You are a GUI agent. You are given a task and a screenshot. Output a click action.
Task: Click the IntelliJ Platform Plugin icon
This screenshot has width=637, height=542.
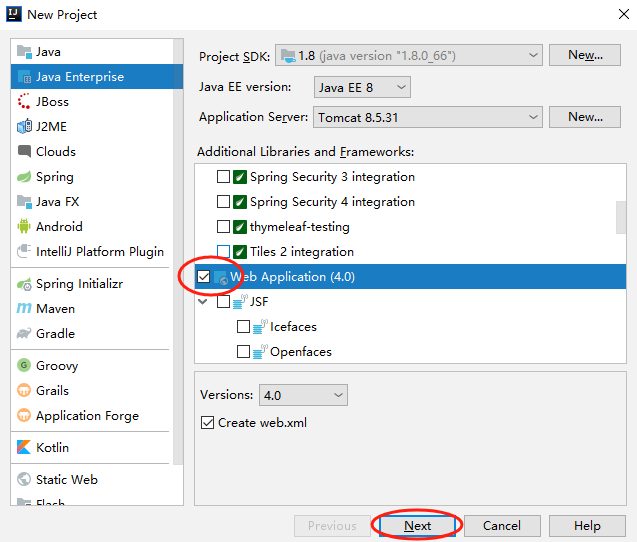pos(24,251)
